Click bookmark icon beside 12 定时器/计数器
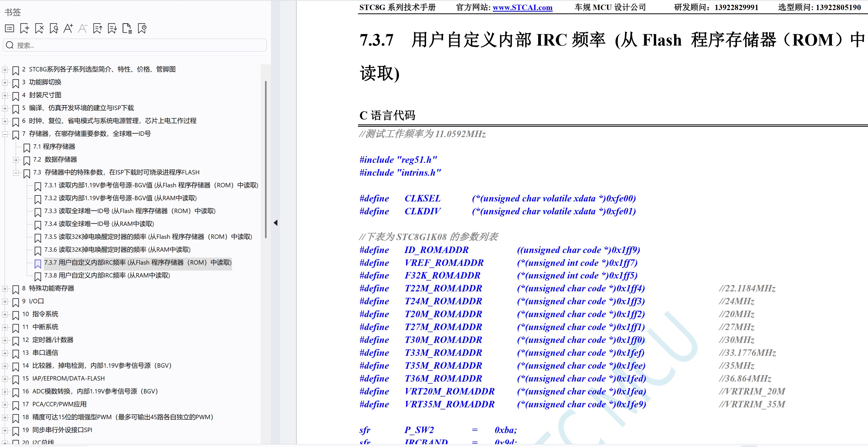 (15, 341)
